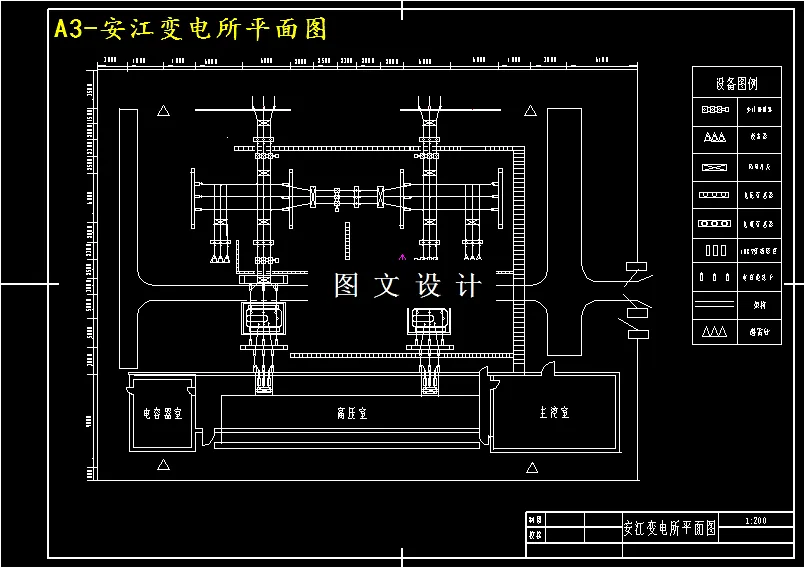Viewport: 805px width, 568px height.
Task: Select the tall rectangular block at the upper-right of the yard
Action: [564, 231]
